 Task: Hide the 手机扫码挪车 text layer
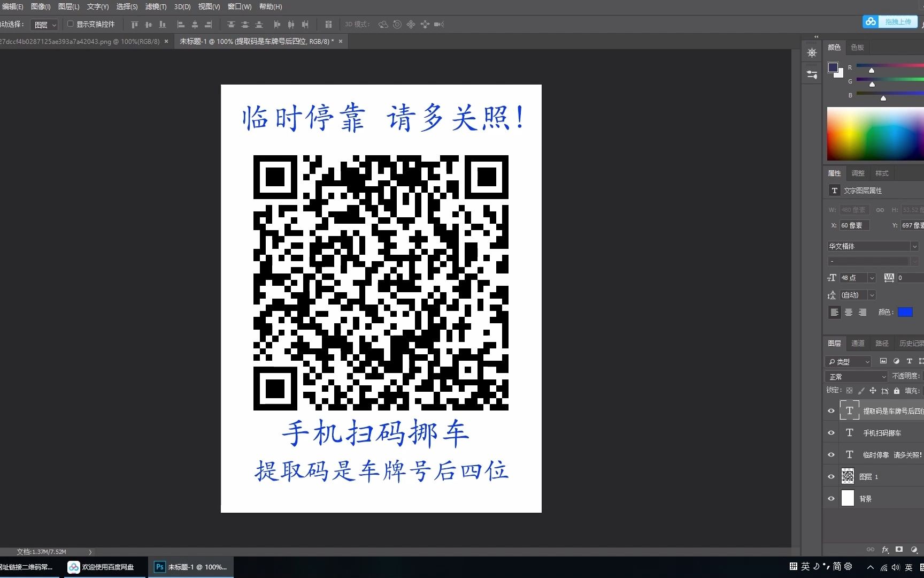point(831,433)
